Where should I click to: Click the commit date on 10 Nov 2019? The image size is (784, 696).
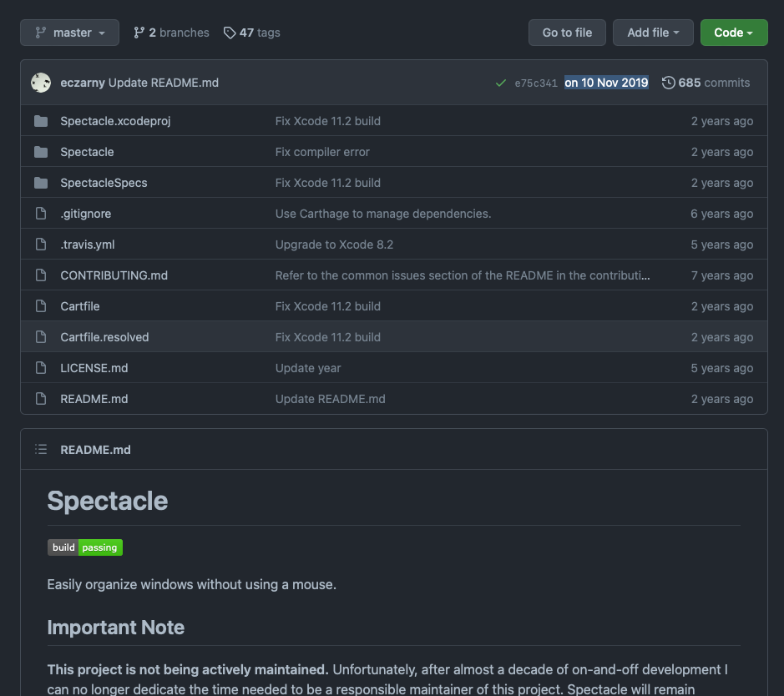(606, 83)
